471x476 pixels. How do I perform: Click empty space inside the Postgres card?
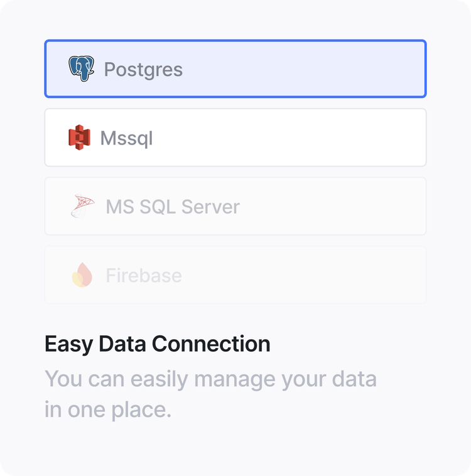[x=304, y=68]
